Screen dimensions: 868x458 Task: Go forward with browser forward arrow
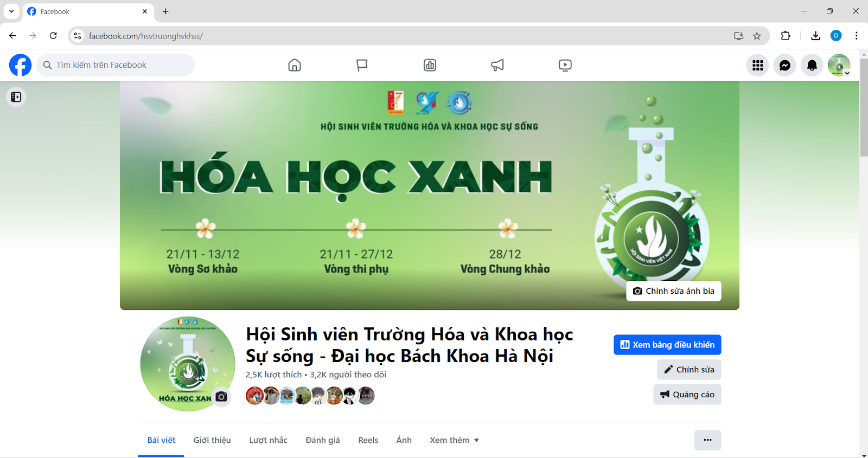click(x=33, y=36)
